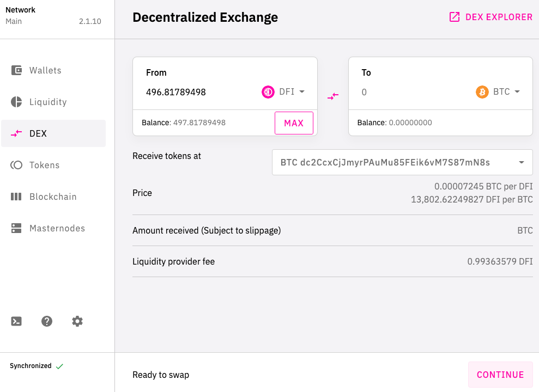Click the BTC token logo
This screenshot has height=392, width=539.
click(x=482, y=92)
